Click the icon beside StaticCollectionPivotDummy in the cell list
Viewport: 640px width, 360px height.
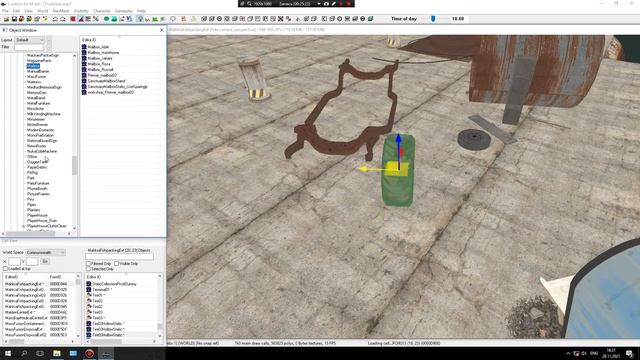click(x=89, y=284)
